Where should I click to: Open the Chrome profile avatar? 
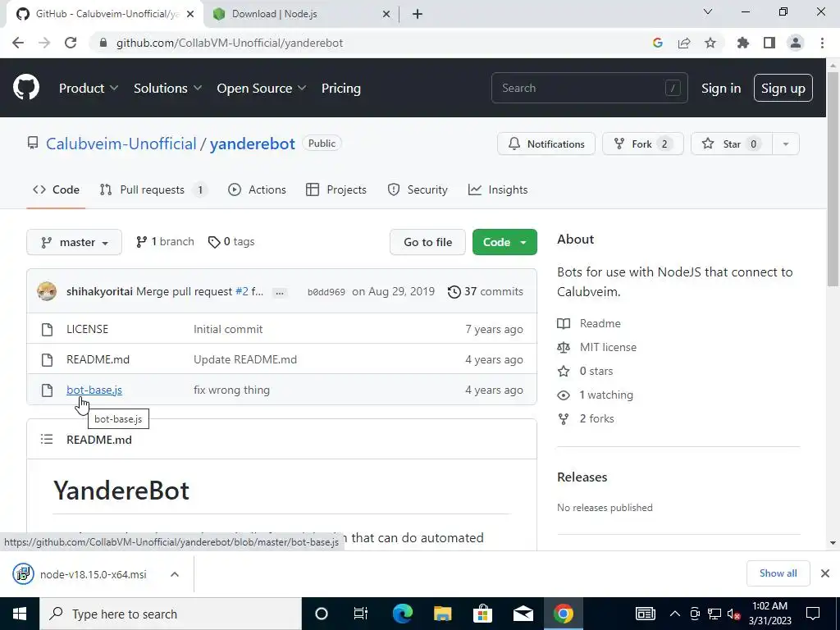pyautogui.click(x=796, y=43)
